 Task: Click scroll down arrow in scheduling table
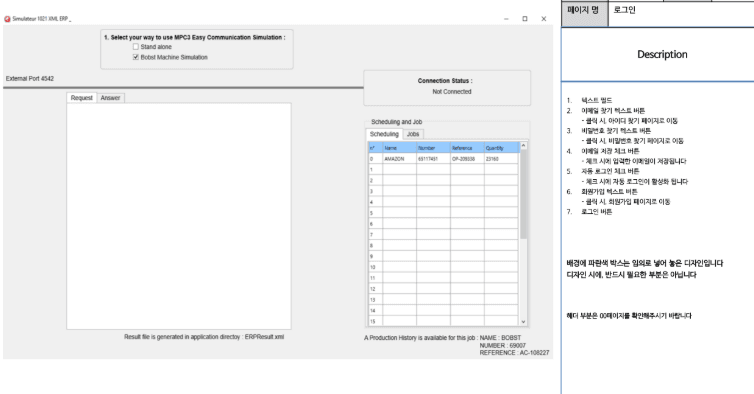pyautogui.click(x=523, y=322)
